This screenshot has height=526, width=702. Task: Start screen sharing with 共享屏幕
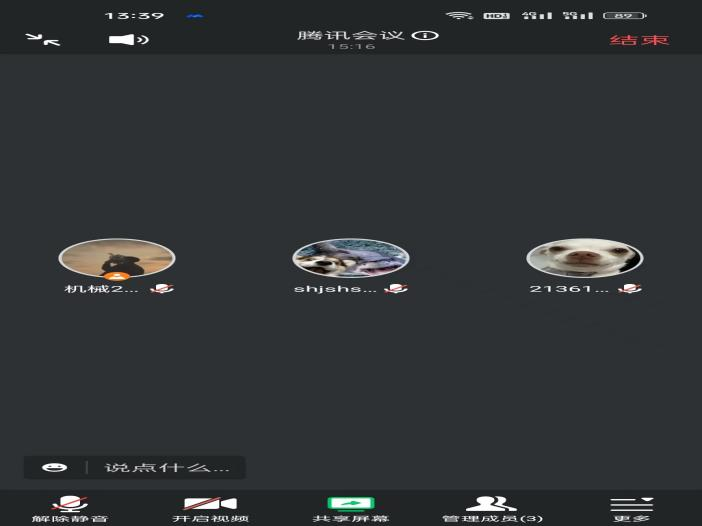pos(351,508)
